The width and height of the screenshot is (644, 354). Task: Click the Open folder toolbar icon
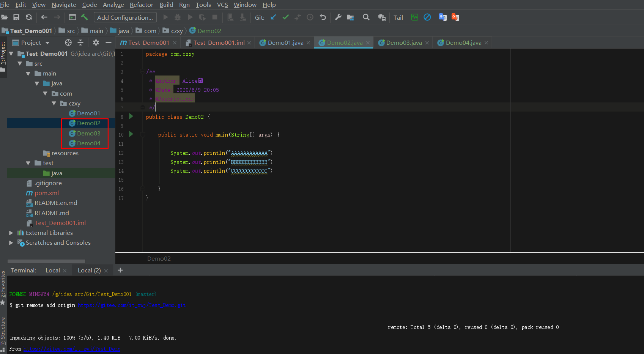coord(5,17)
